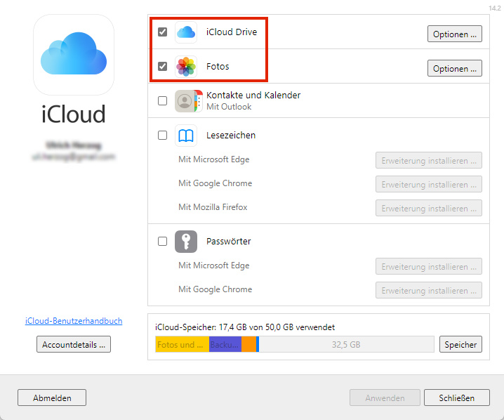Click the Schließen button
The height and width of the screenshot is (420, 504).
pos(457,398)
